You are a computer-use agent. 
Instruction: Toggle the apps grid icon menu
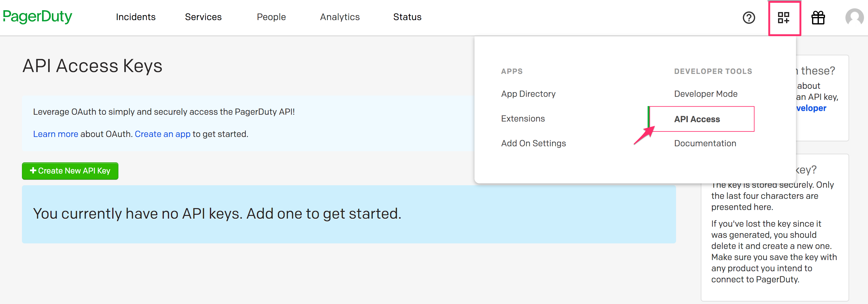pos(783,18)
